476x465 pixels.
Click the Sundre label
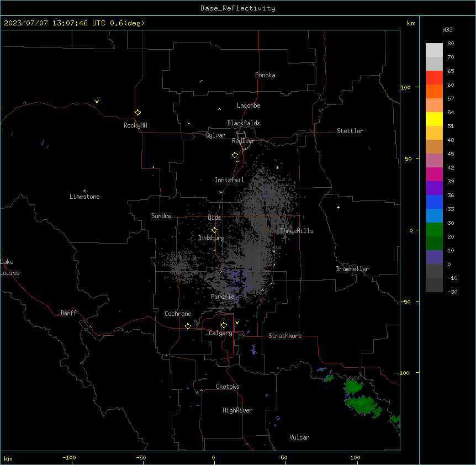click(x=161, y=216)
